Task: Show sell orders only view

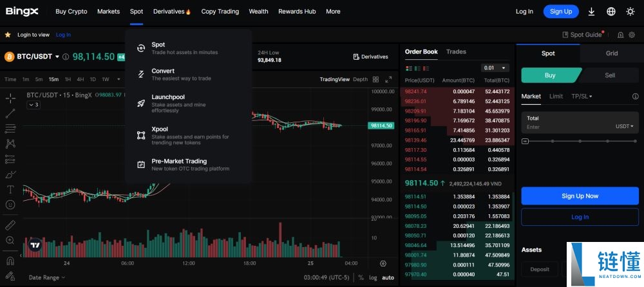Action: click(x=426, y=68)
